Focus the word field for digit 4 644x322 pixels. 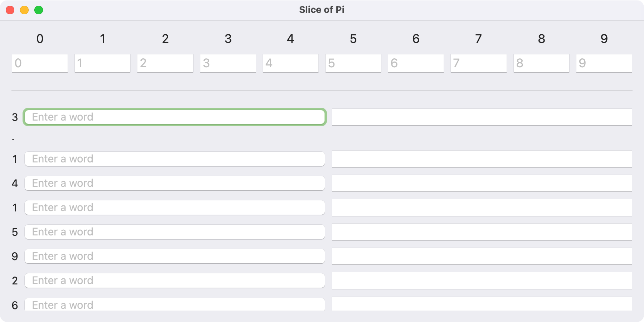tap(175, 183)
